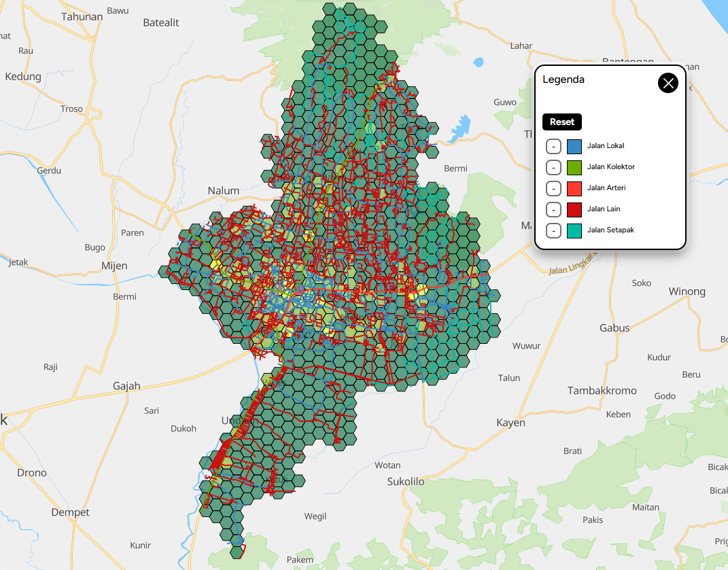Click the Batealit place label on map
Image resolution: width=728 pixels, height=570 pixels.
point(161,22)
